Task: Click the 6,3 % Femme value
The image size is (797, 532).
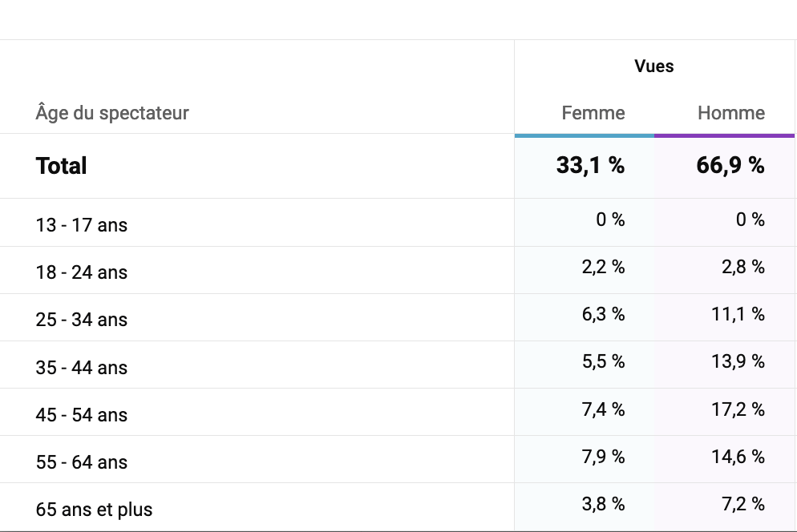Action: (x=603, y=314)
